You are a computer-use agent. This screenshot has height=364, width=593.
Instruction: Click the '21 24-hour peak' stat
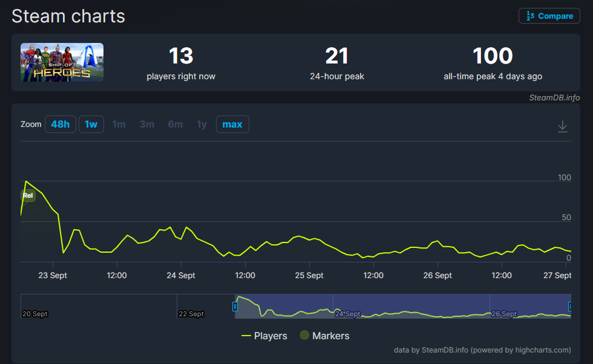(x=337, y=63)
